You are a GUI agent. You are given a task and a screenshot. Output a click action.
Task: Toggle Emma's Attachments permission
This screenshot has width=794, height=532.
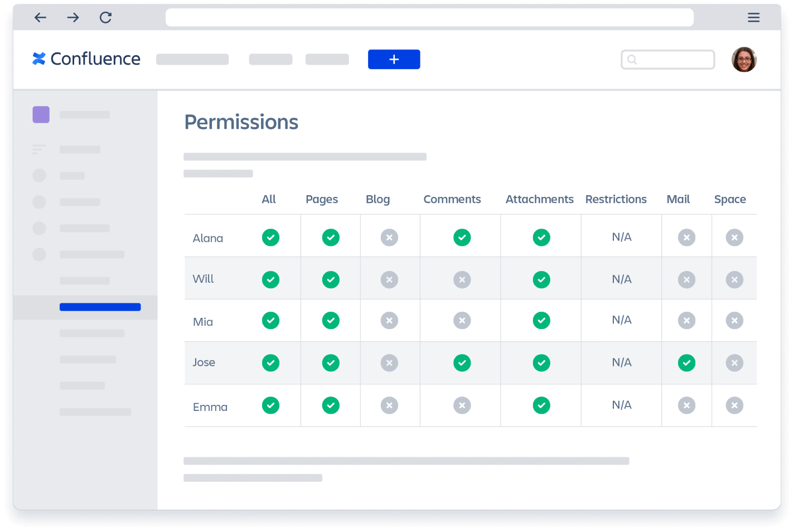point(541,405)
